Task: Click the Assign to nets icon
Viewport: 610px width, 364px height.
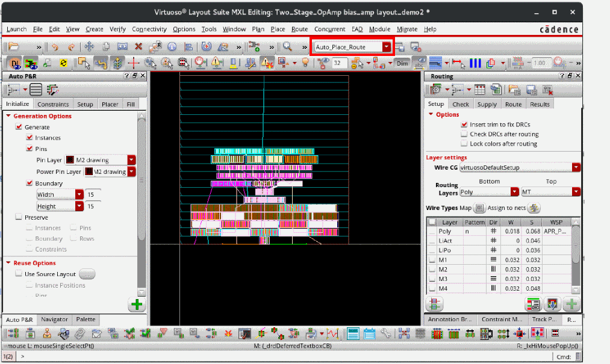Action: [534, 208]
